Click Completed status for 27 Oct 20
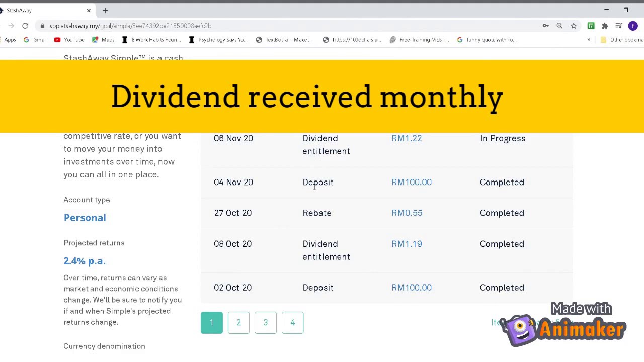This screenshot has width=644, height=362. click(x=502, y=213)
